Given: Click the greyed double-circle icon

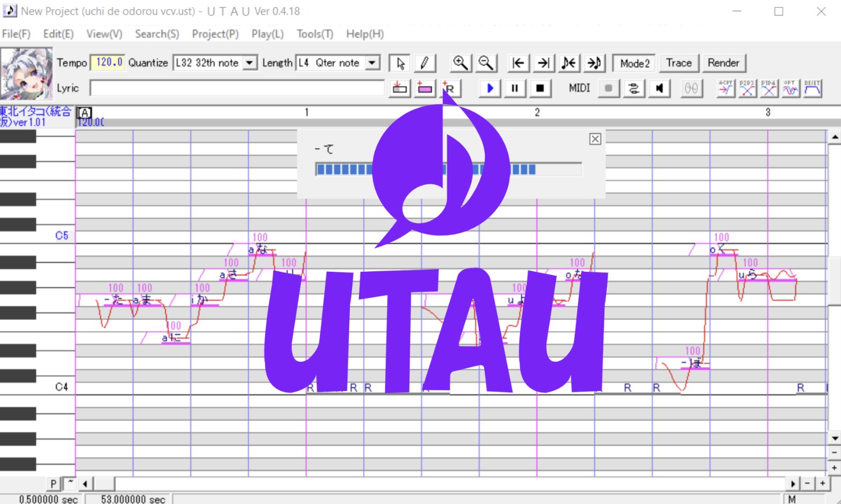Looking at the screenshot, I should (691, 88).
